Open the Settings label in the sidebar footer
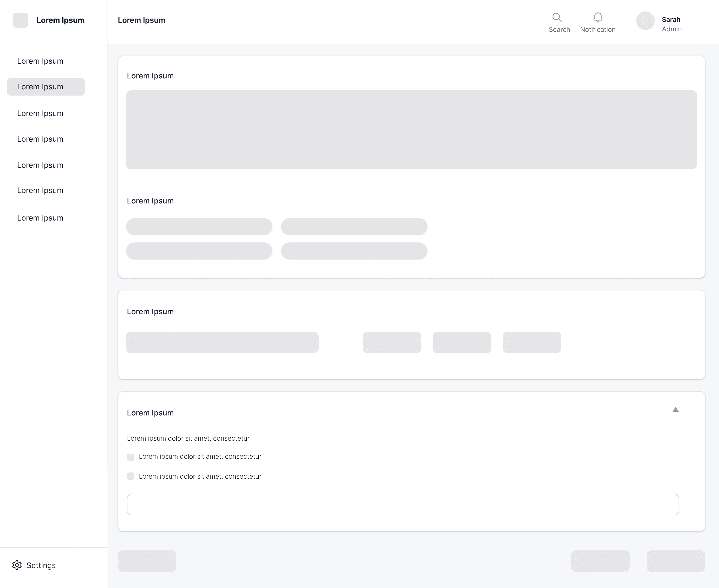The height and width of the screenshot is (588, 719). (x=41, y=565)
